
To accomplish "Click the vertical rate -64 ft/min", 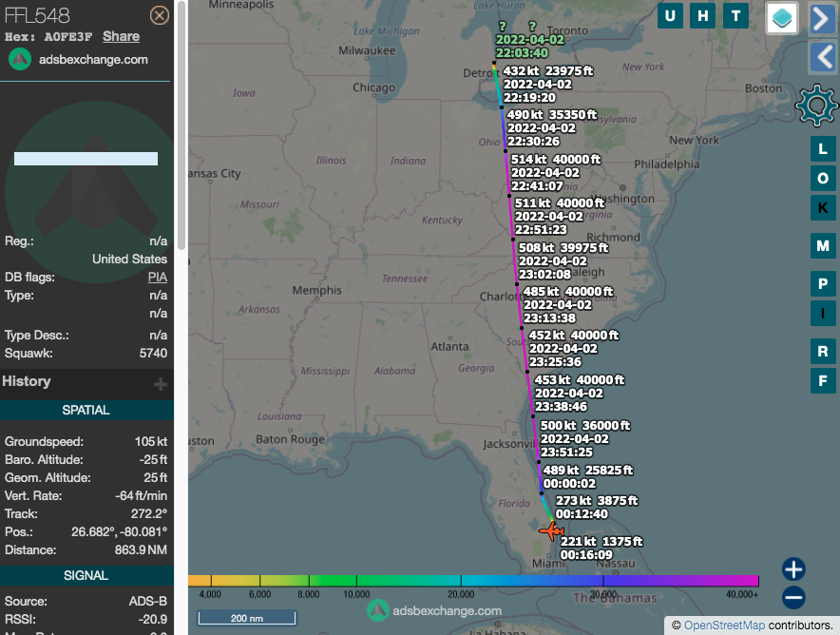I will pos(142,495).
